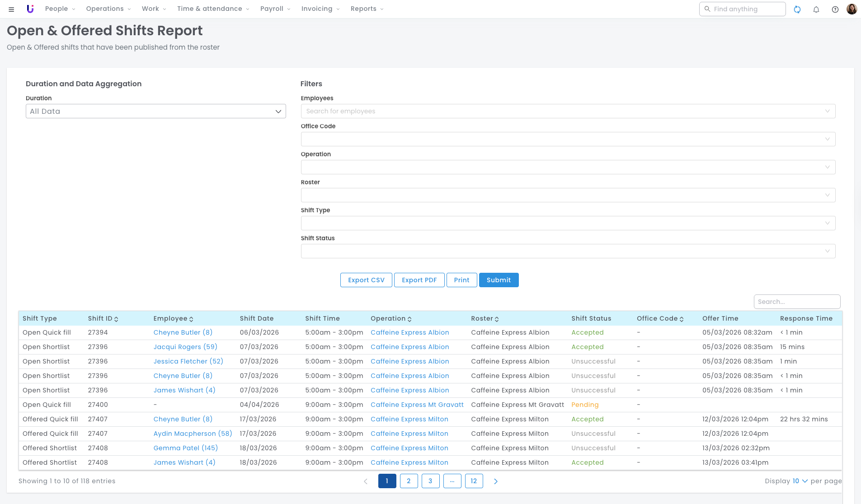This screenshot has height=504, width=861.
Task: Open the notifications bell
Action: tap(816, 9)
